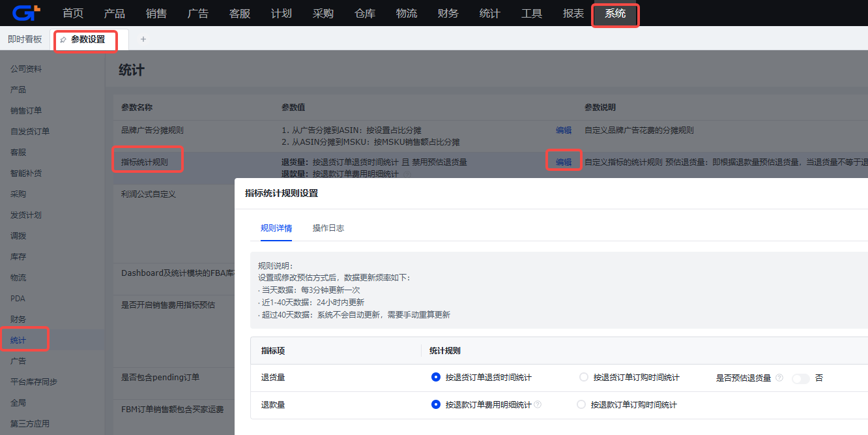Image resolution: width=868 pixels, height=435 pixels.
Task: Open the 财务 top menu
Action: click(x=448, y=14)
